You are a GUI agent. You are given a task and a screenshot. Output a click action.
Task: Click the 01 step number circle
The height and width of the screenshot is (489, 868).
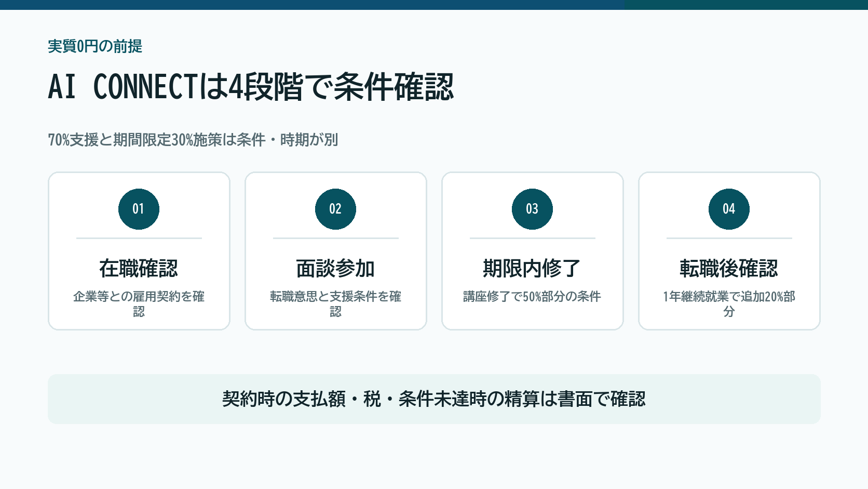click(139, 209)
